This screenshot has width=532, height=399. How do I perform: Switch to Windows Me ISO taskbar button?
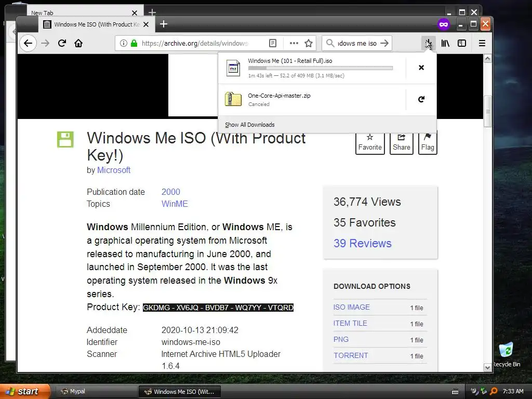tap(180, 392)
